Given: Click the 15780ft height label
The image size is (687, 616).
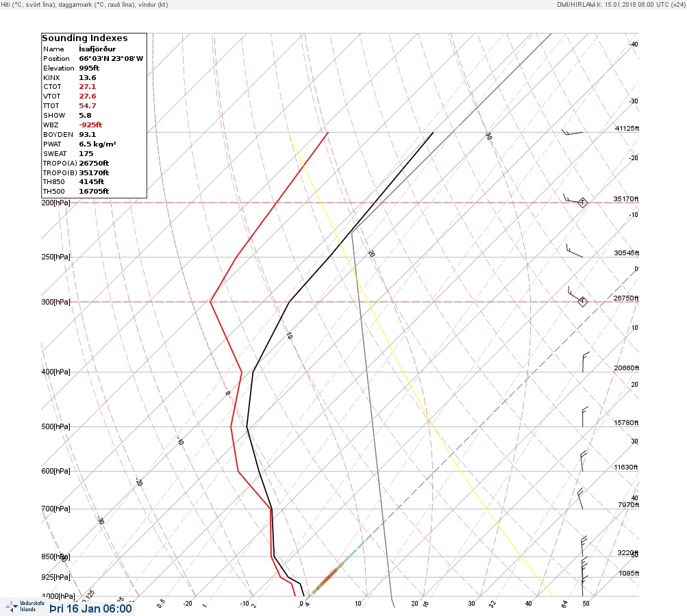Looking at the screenshot, I should coord(626,422).
